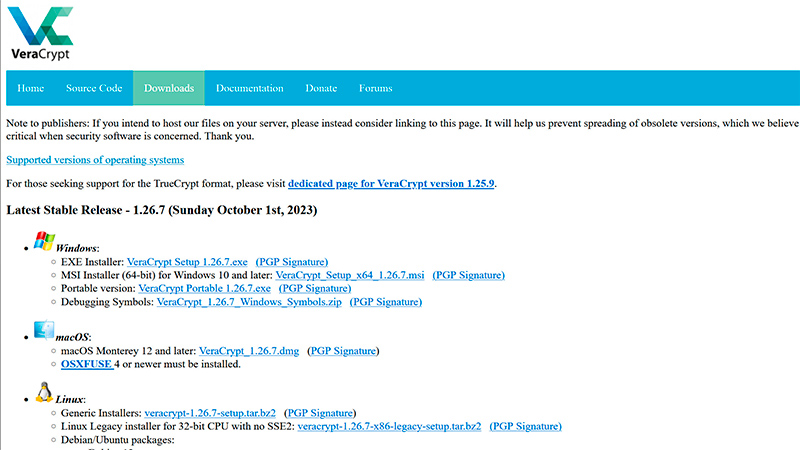Open PGP Signature for the MSI installer
This screenshot has width=800, height=450.
[469, 275]
